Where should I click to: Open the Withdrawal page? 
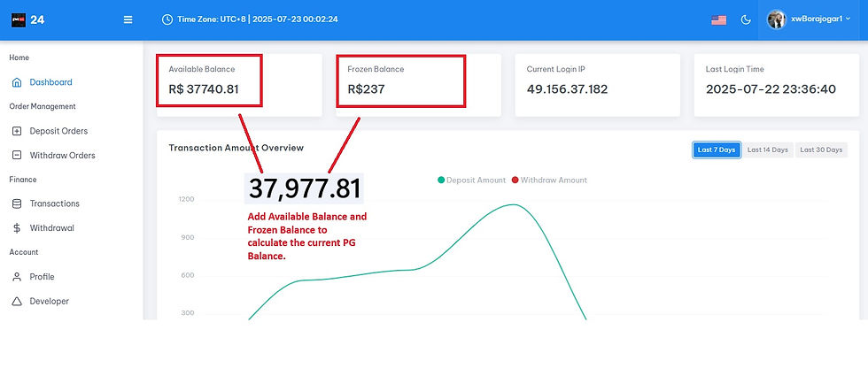(52, 228)
